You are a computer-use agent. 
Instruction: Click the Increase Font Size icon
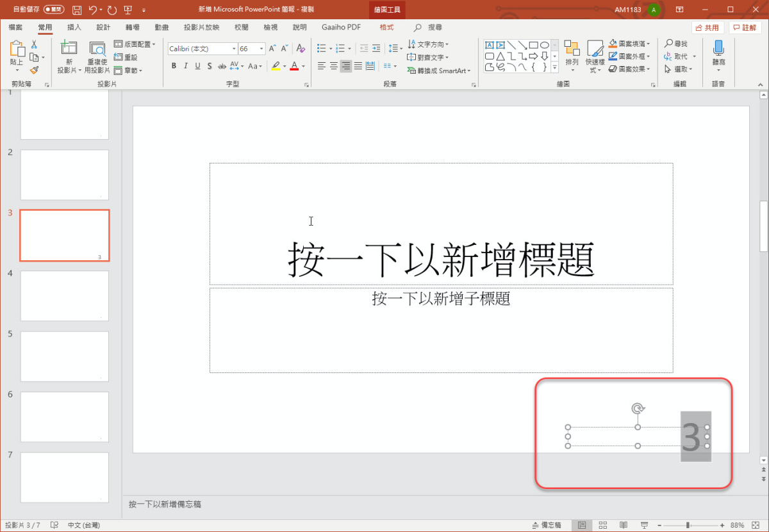pos(272,49)
